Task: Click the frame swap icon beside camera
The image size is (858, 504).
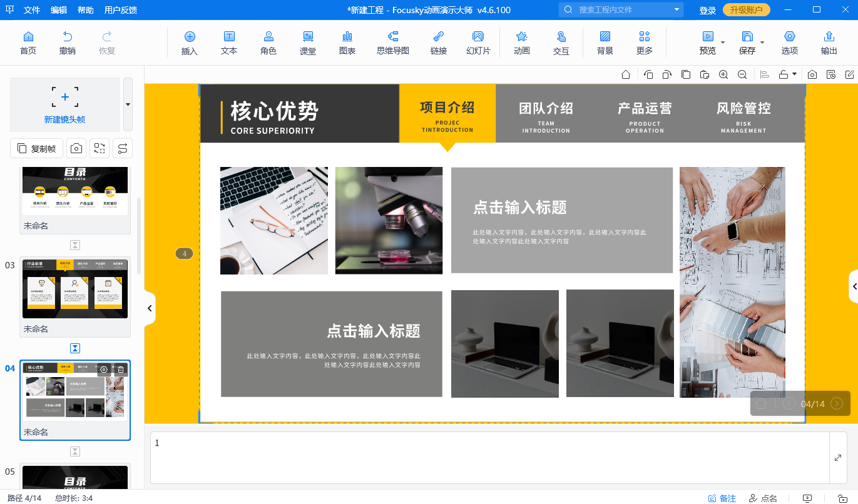Action: tap(100, 148)
